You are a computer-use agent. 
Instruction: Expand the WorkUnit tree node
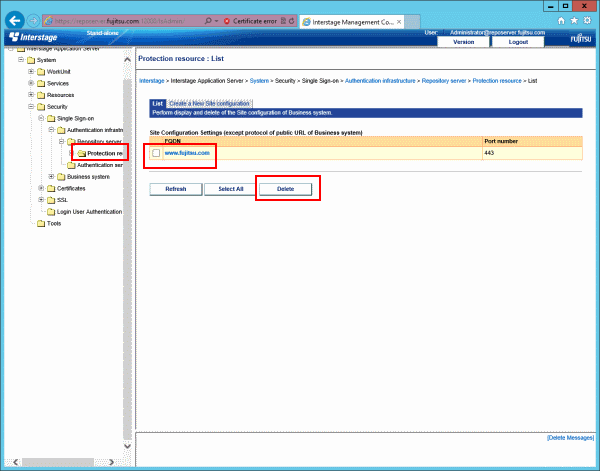pos(31,72)
